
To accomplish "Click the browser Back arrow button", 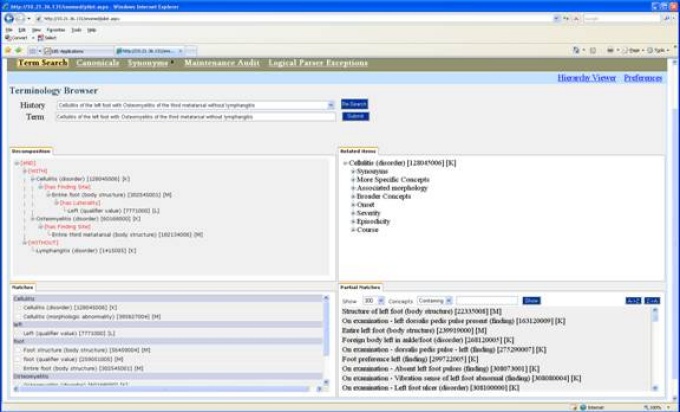I will pyautogui.click(x=10, y=18).
